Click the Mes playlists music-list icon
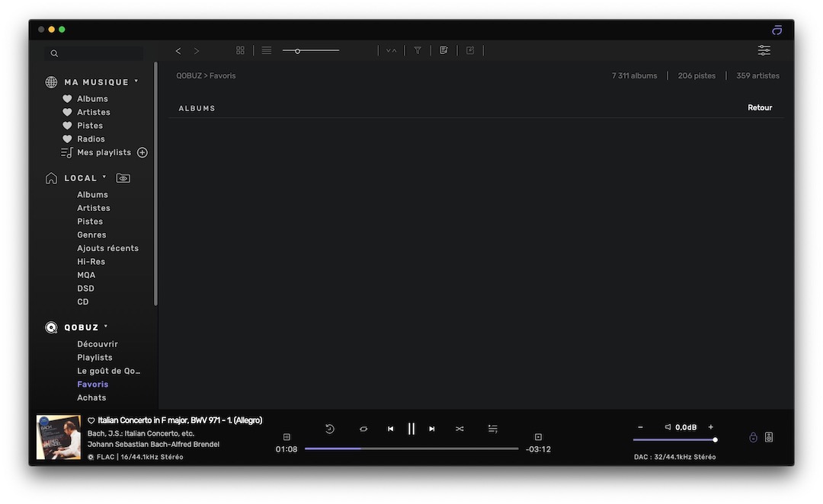The image size is (823, 504). pyautogui.click(x=66, y=152)
